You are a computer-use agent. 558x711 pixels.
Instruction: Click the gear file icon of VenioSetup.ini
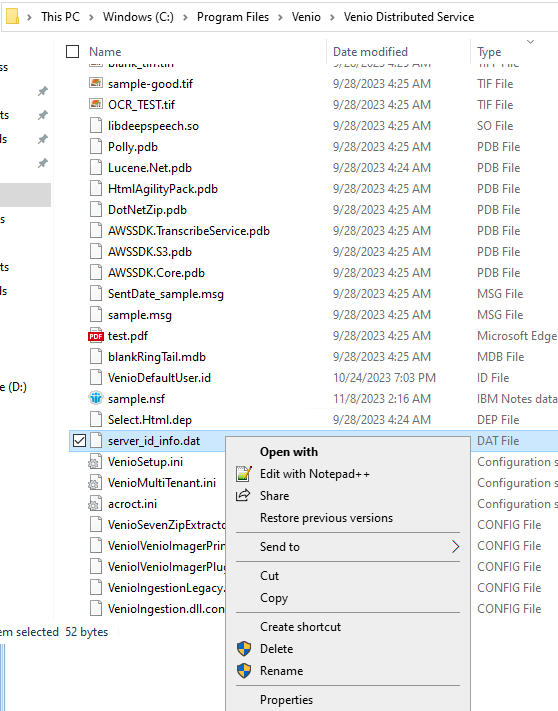95,462
